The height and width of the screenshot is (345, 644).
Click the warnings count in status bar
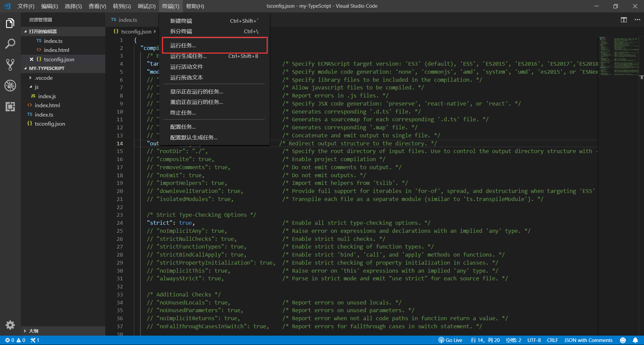[21, 340]
